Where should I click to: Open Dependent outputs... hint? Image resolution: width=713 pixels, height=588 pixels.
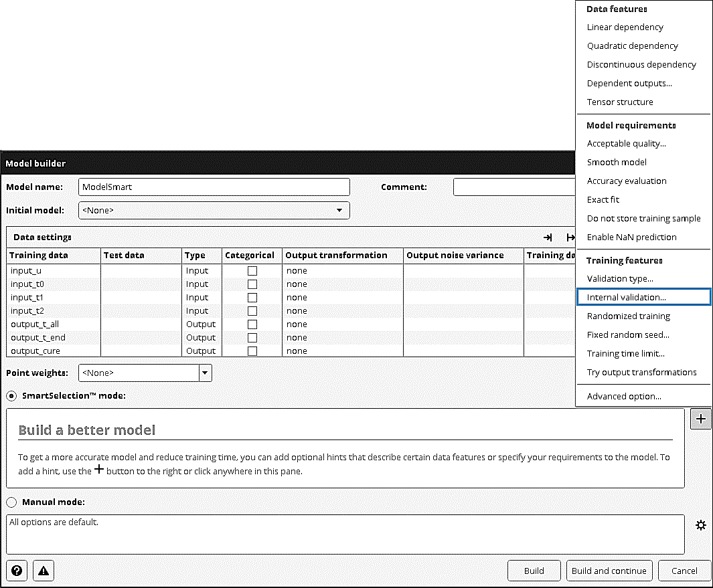point(629,83)
